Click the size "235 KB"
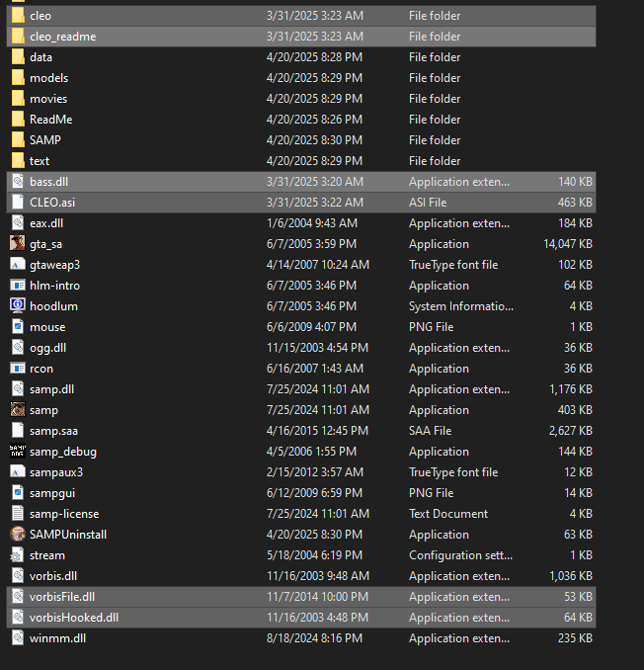 [575, 638]
